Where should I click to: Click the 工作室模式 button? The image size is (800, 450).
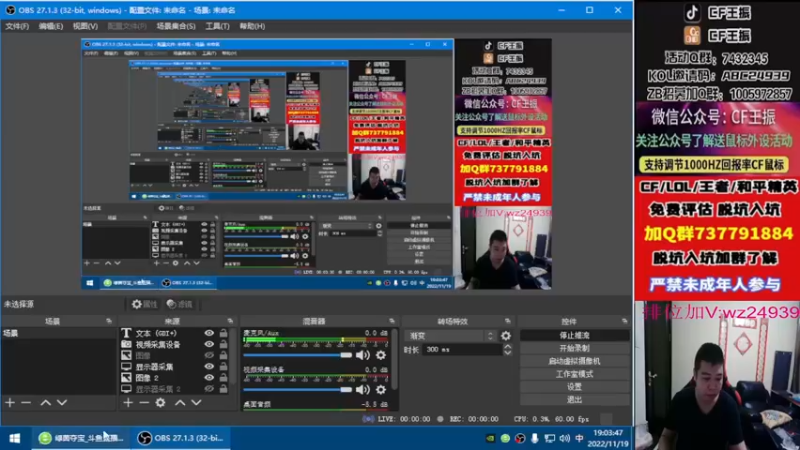tap(574, 374)
